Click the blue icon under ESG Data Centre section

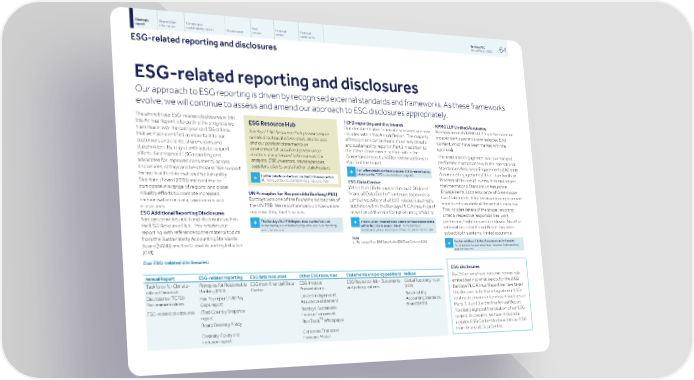point(355,223)
